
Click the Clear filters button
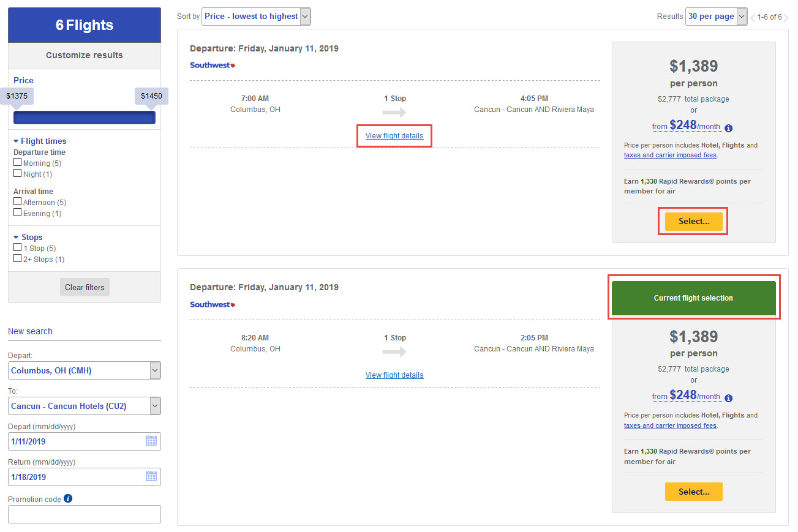click(85, 287)
